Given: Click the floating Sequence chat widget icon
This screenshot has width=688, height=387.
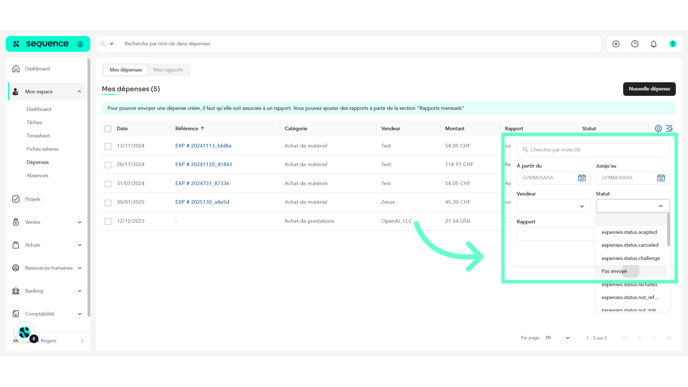Looking at the screenshot, I should pos(25,333).
